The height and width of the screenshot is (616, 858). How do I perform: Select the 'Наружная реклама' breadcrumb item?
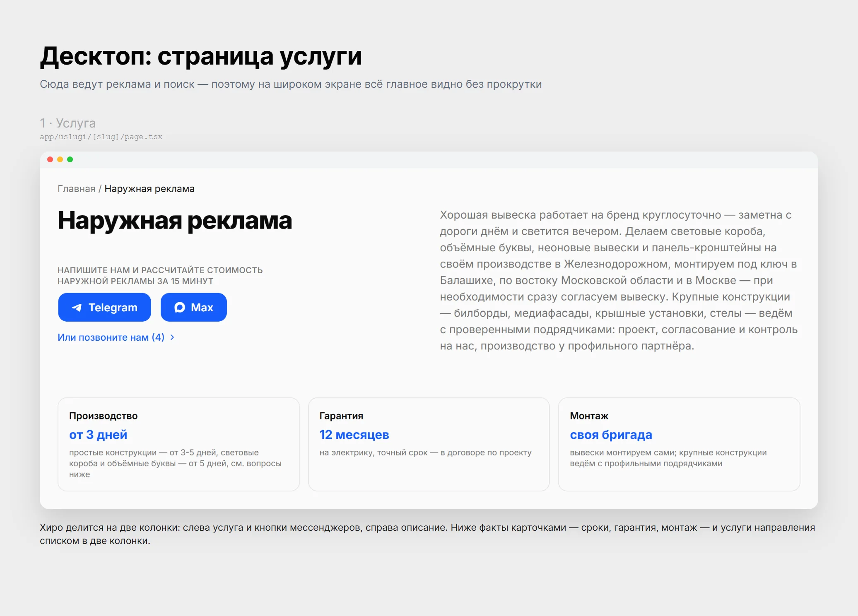tap(149, 189)
